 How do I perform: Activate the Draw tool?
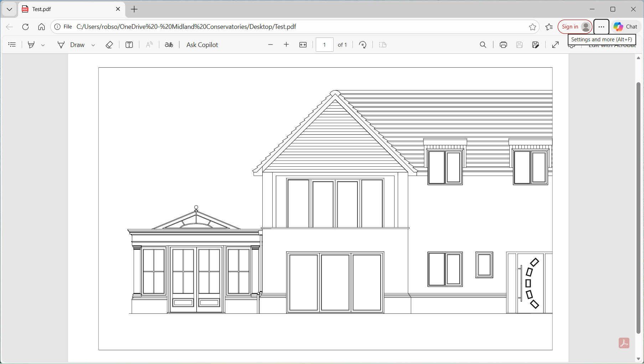pyautogui.click(x=71, y=45)
